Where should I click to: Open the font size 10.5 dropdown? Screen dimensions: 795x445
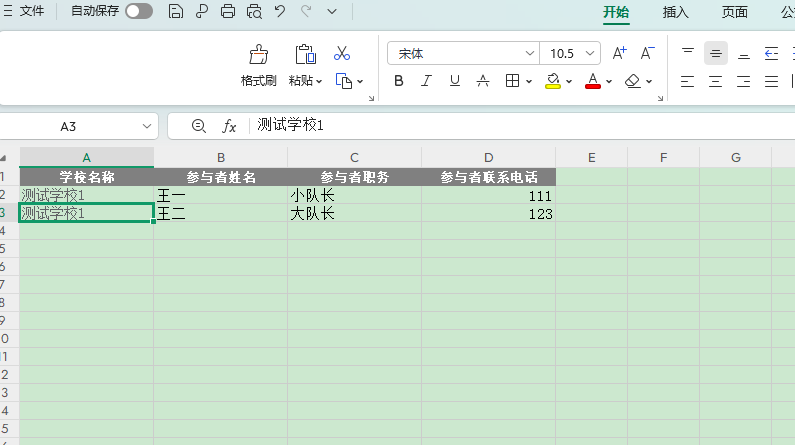pos(591,53)
